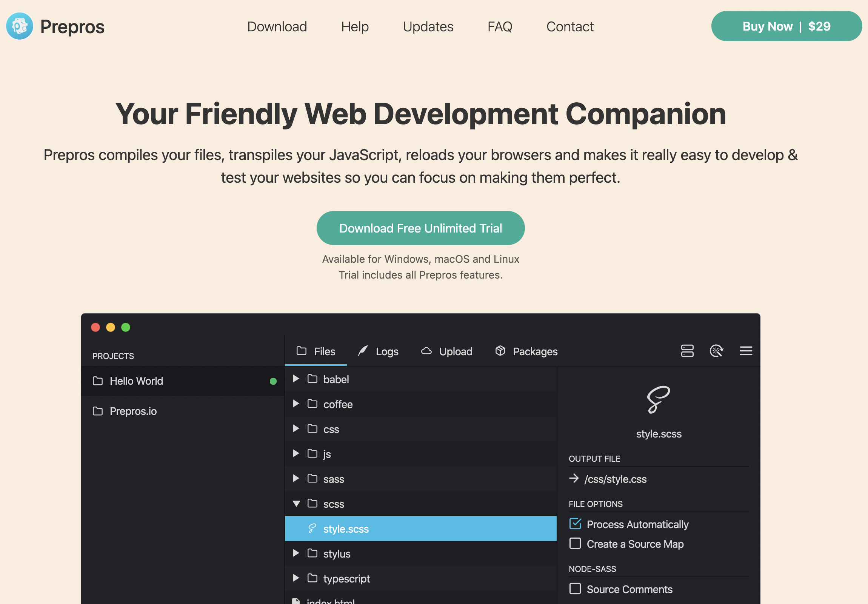The height and width of the screenshot is (604, 868).
Task: Click the stylus folder icon
Action: 312,554
